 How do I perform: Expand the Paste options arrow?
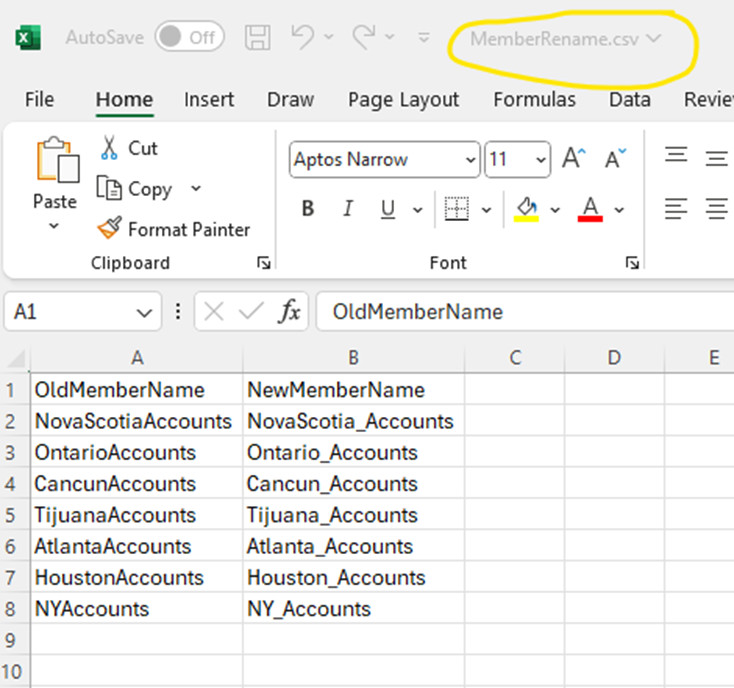[54, 227]
